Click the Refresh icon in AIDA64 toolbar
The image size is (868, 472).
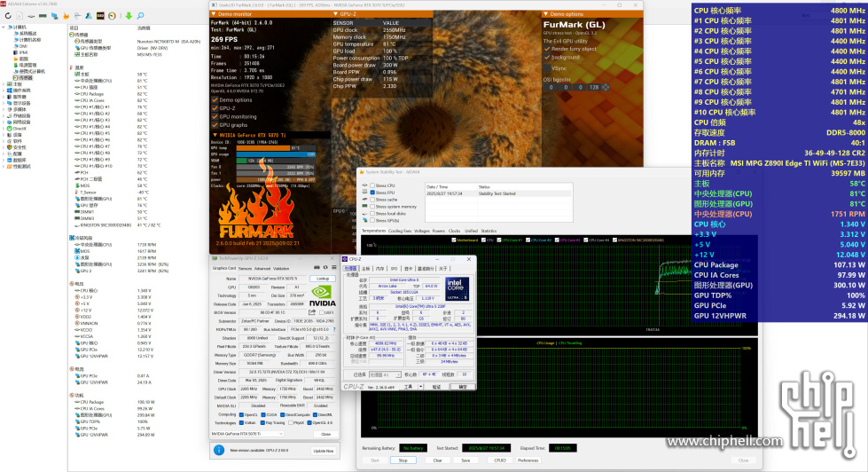[8, 15]
